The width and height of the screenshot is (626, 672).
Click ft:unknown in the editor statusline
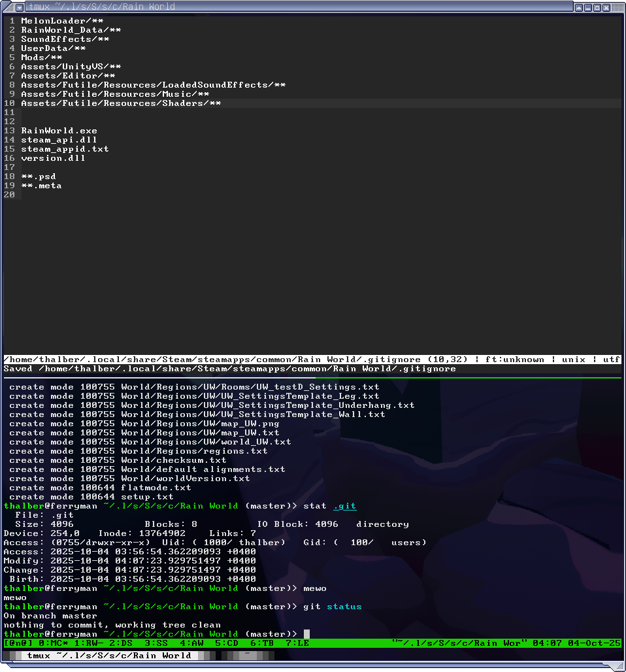[516, 358]
